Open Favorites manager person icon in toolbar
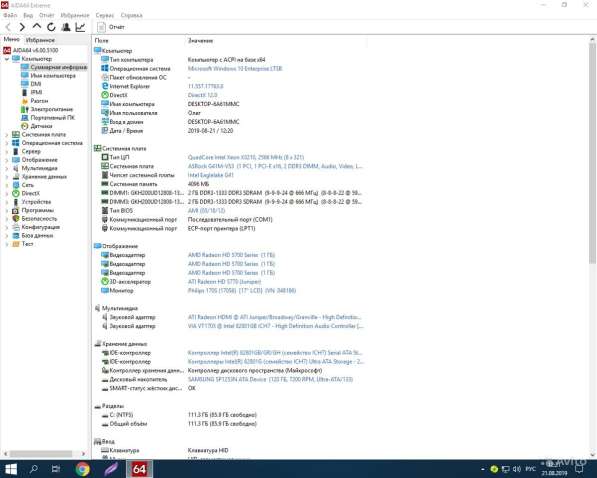Screen dimensions: 597x478 point(66,27)
